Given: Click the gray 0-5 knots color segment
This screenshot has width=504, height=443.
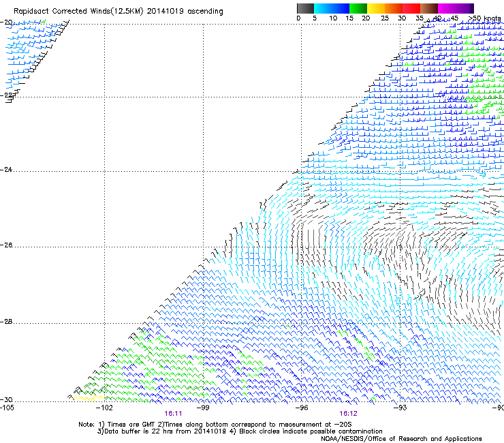Looking at the screenshot, I should pos(305,8).
